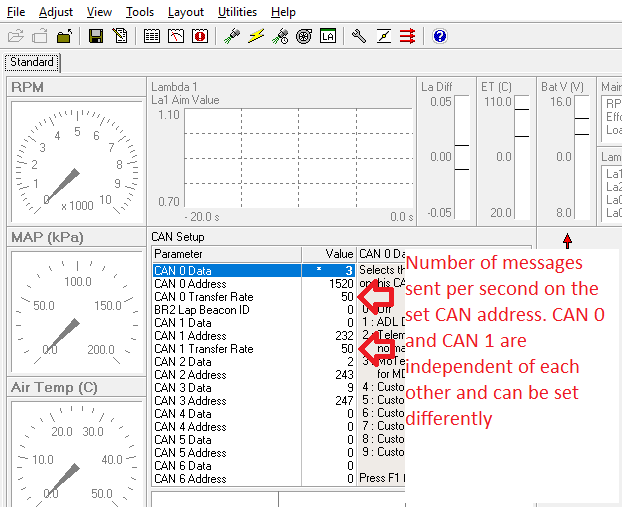
Task: Click the Bat V vertical bar gauge
Action: (x=580, y=155)
